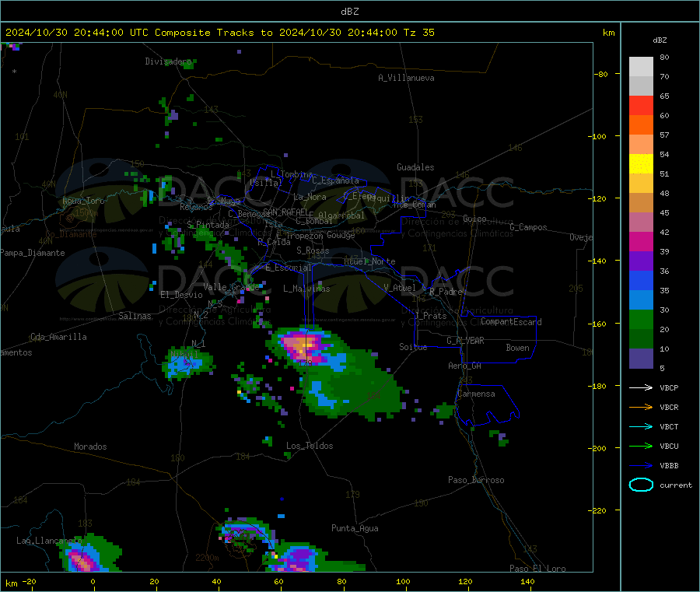700x592 pixels.
Task: Click the cyan VBCT arrow in legend
Action: coord(641,427)
